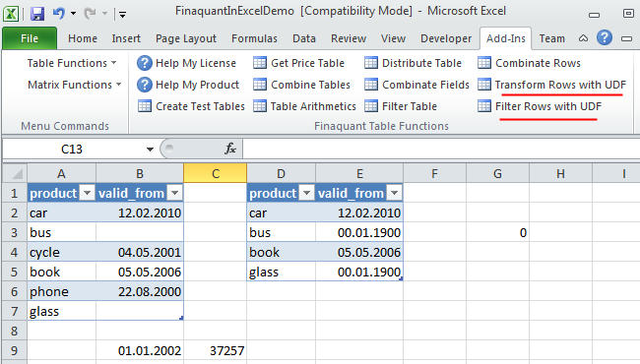Open filter dropdown on product column A
The height and width of the screenshot is (364, 640).
point(88,193)
